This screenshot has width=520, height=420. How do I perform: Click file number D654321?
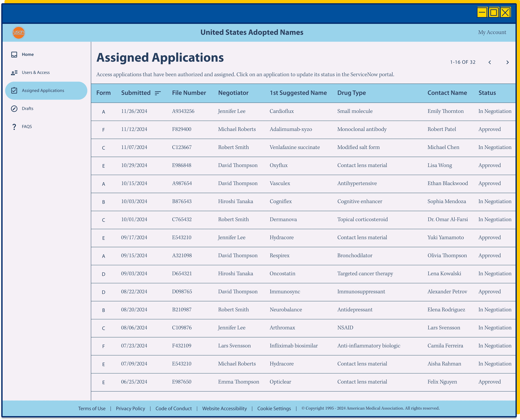[x=182, y=274]
